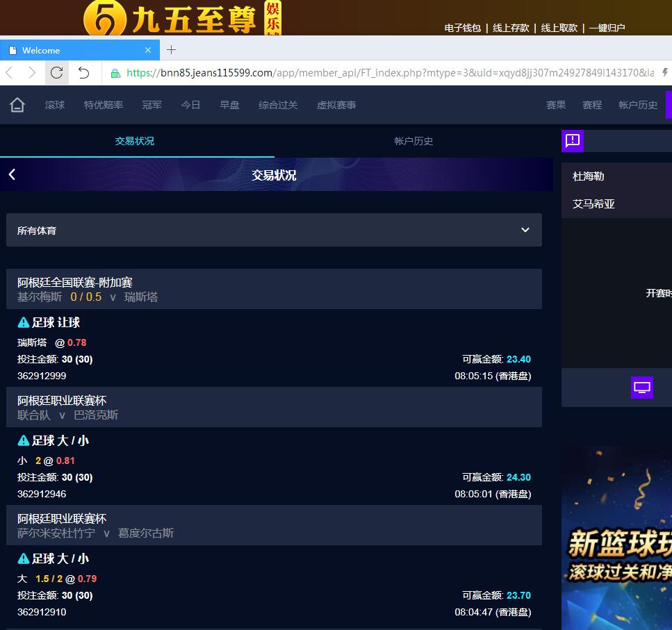
Task: Click the purple message alert icon
Action: pos(573,140)
